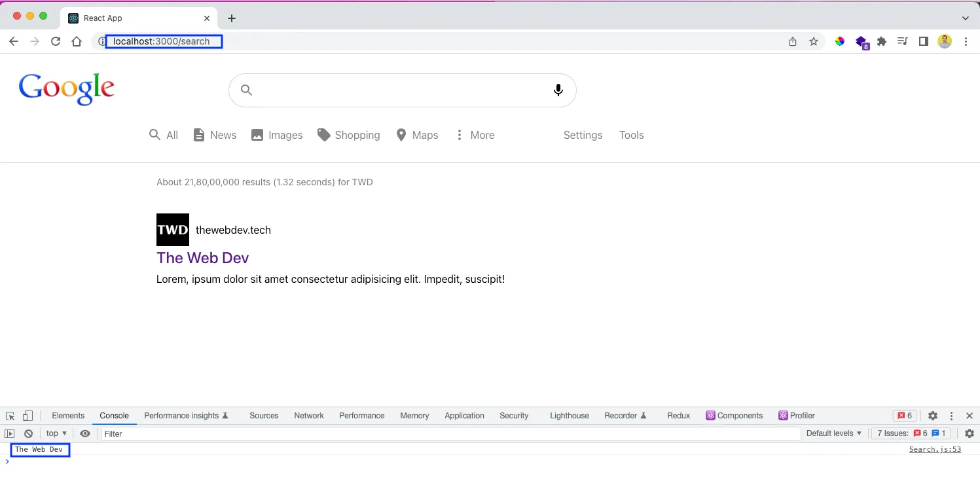Open the React Profiler tab
The height and width of the screenshot is (493, 980).
[x=797, y=416]
